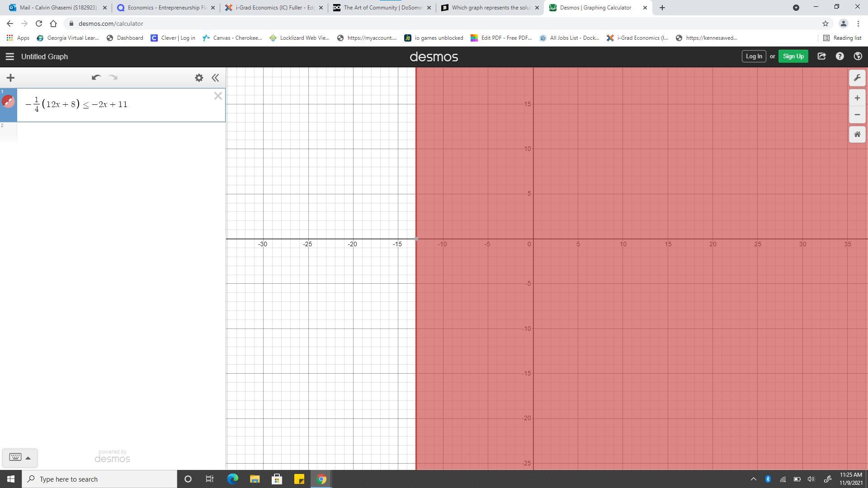868x488 pixels.
Task: Open the hamburger menu for graphs
Action: click(9, 56)
